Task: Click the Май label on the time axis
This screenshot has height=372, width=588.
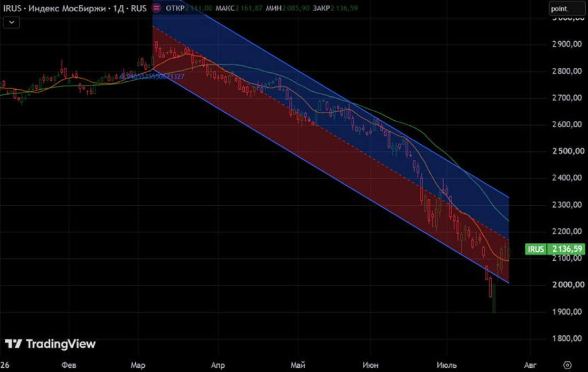Action: tap(298, 365)
